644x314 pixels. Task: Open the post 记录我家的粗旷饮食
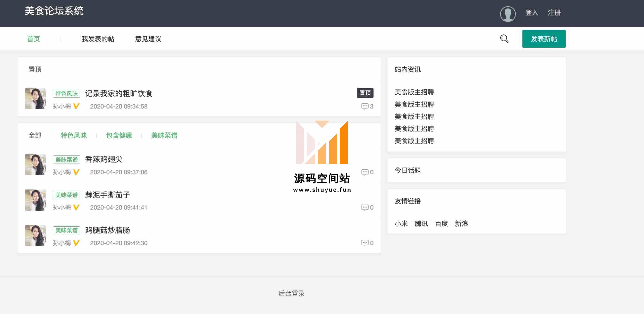click(x=119, y=94)
